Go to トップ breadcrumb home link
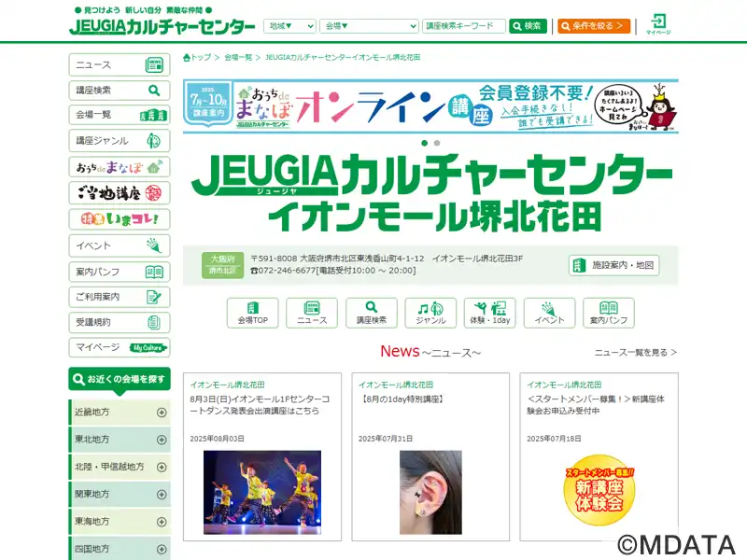 tap(197, 57)
